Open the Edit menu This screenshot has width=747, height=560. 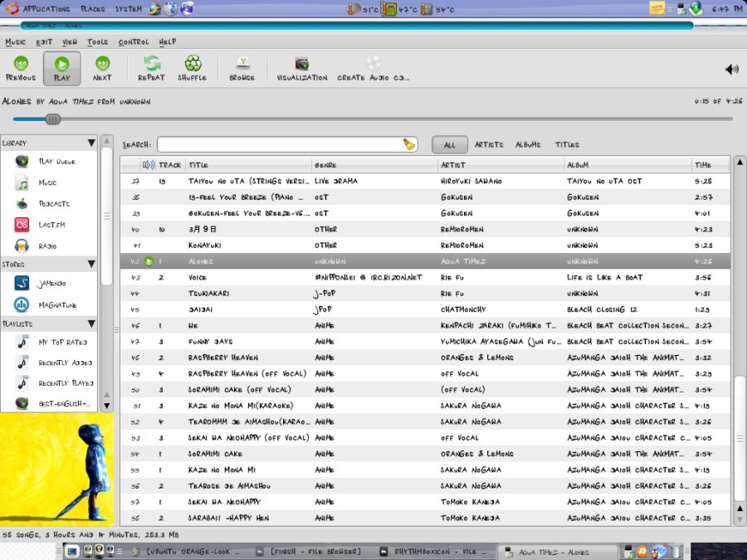click(x=44, y=42)
